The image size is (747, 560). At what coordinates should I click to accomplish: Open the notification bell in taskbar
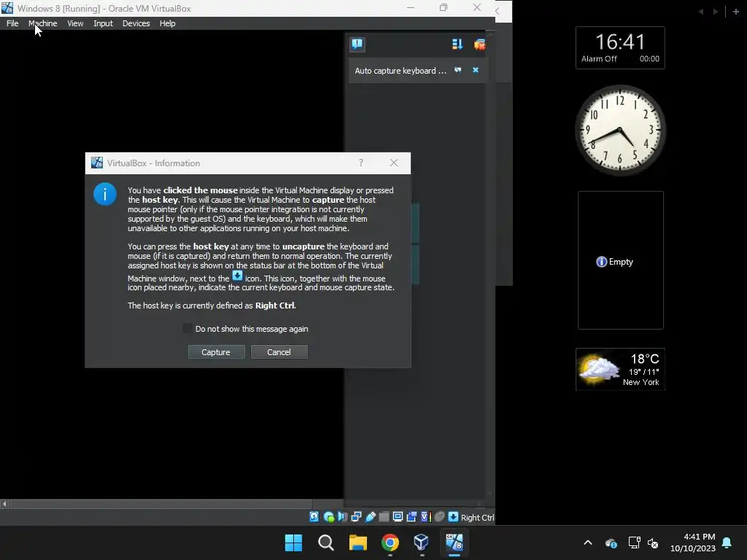727,542
